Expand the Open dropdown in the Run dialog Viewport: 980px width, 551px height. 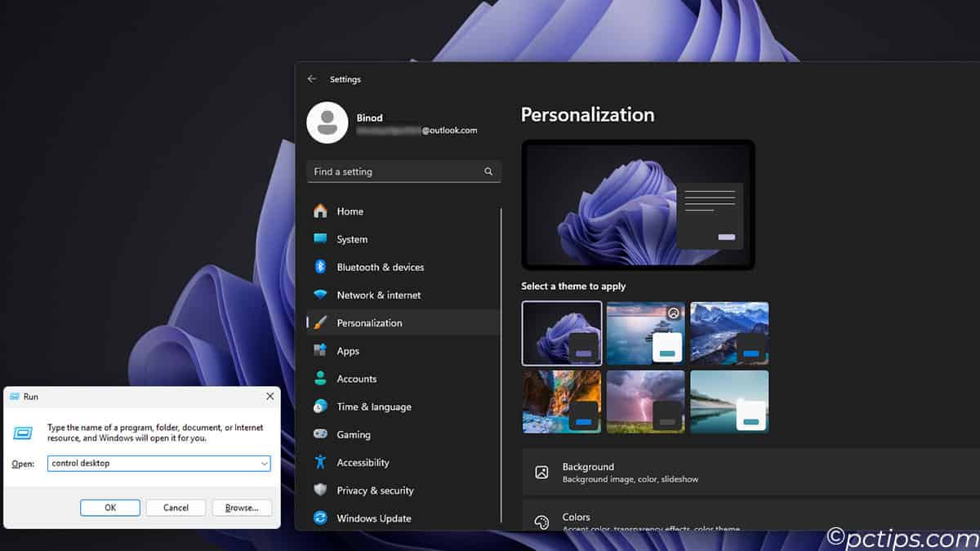coord(264,464)
